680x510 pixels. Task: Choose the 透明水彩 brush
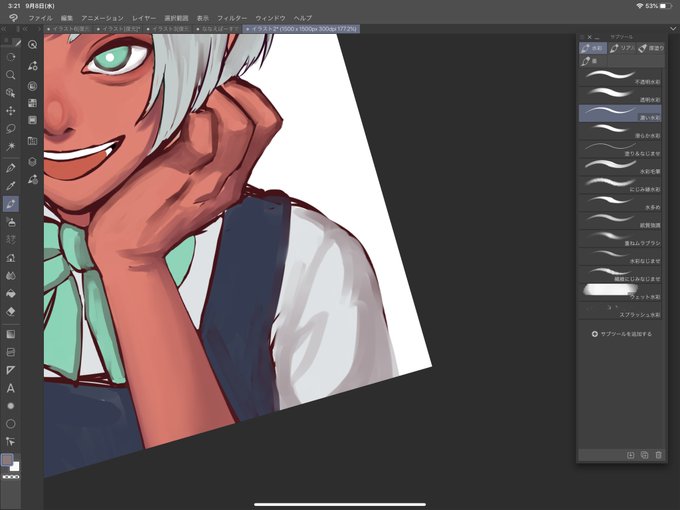620,95
